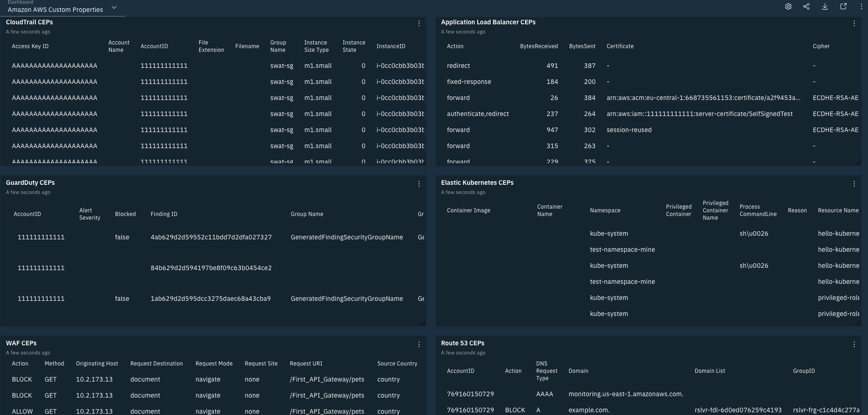
Task: Click the Instance Size Type column header
Action: coord(317,46)
